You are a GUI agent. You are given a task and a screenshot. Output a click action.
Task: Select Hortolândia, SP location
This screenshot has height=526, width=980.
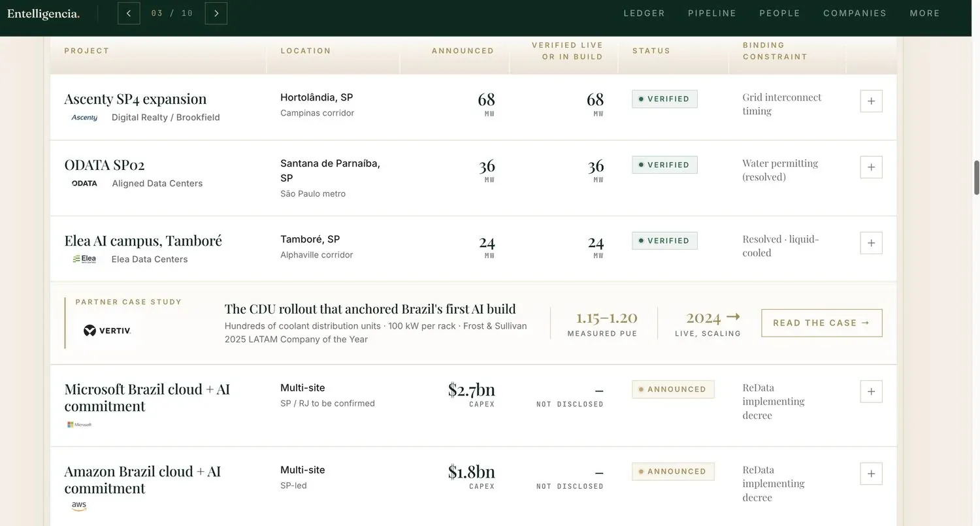tap(317, 97)
